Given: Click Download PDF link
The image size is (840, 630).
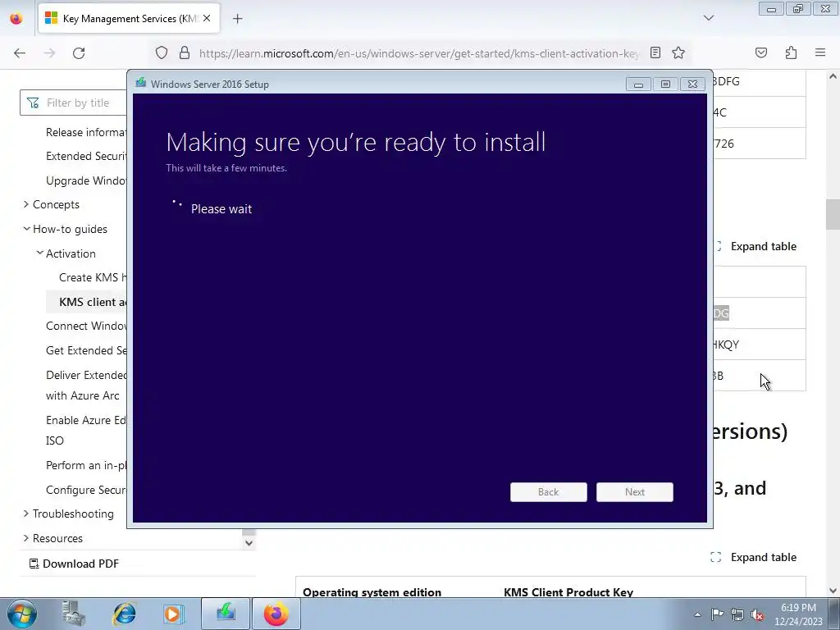Looking at the screenshot, I should [74, 564].
